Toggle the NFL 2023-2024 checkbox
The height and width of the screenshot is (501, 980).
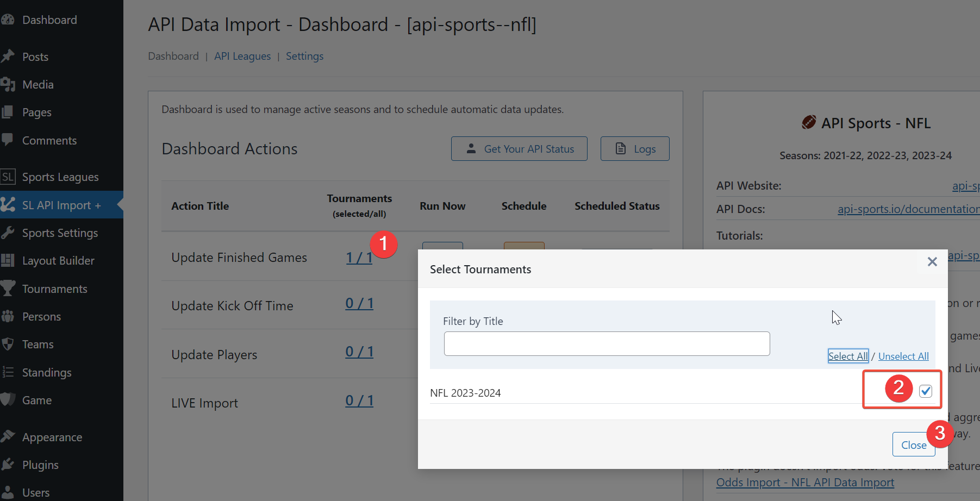point(926,391)
